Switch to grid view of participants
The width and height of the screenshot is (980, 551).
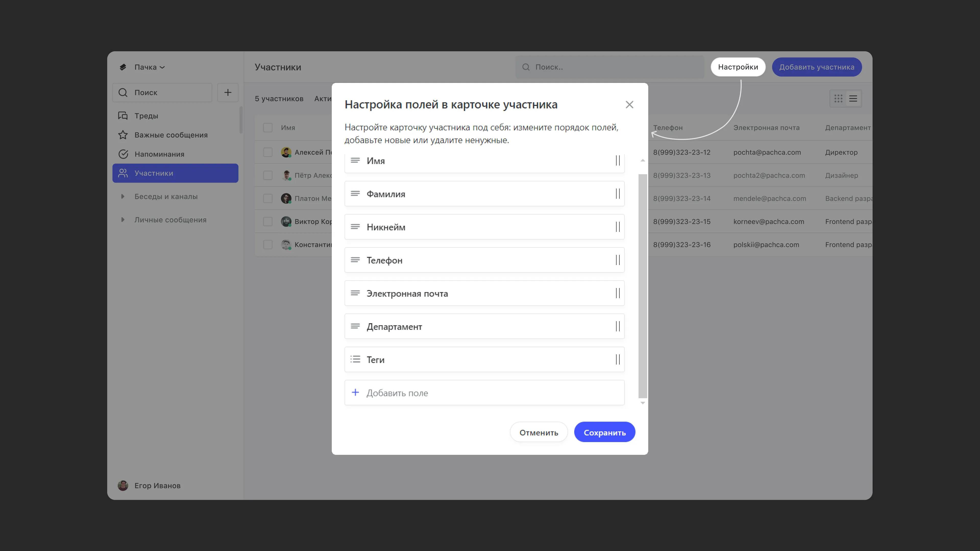click(838, 99)
